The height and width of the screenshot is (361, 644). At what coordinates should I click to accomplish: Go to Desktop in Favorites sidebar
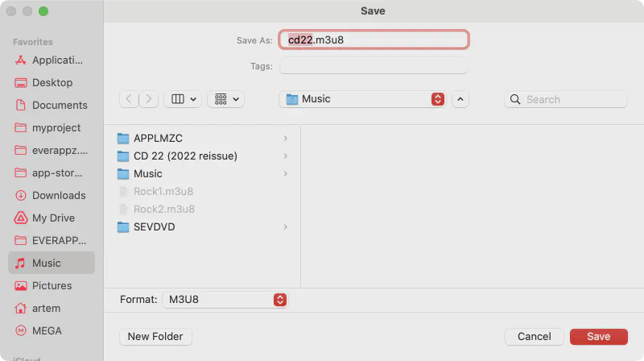(52, 82)
